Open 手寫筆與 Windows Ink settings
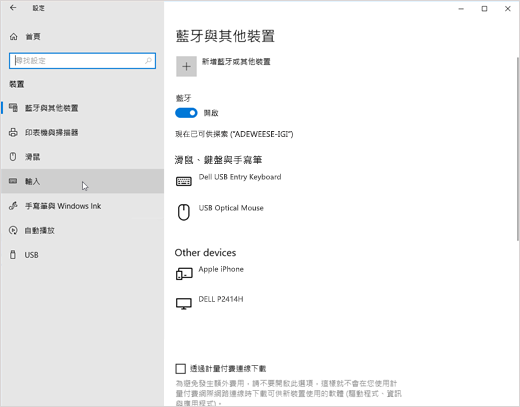Image resolution: width=520 pixels, height=407 pixels. [82, 206]
